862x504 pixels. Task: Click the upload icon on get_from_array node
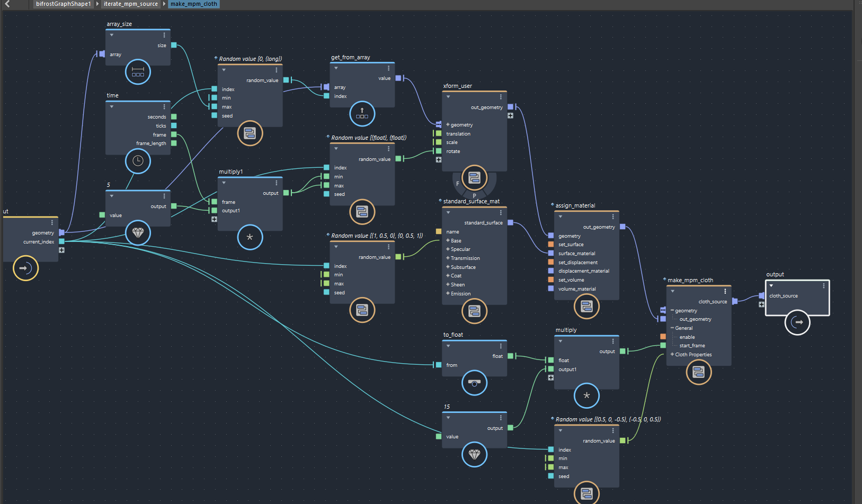[x=362, y=114]
